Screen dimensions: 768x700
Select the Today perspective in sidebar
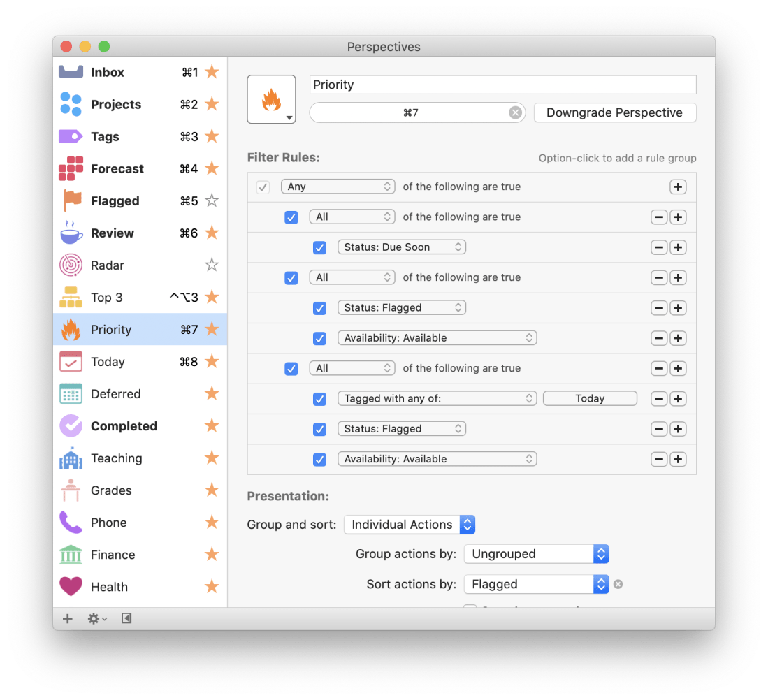click(108, 362)
